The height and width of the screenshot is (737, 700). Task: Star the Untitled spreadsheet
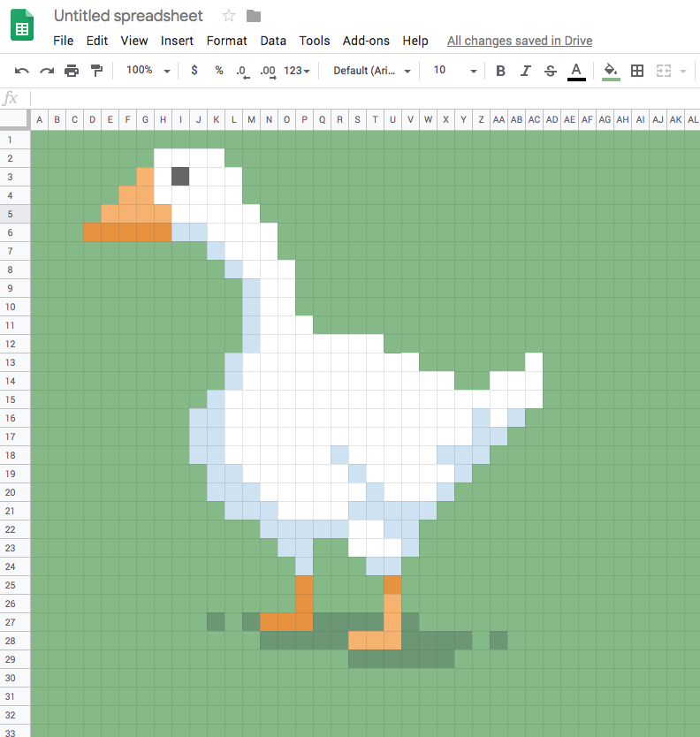click(229, 16)
